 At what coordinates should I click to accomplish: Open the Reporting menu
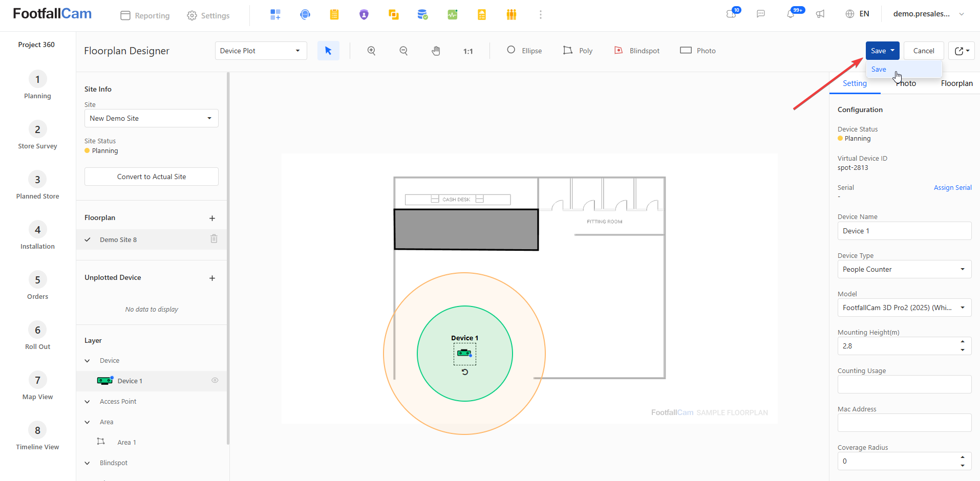click(x=145, y=15)
